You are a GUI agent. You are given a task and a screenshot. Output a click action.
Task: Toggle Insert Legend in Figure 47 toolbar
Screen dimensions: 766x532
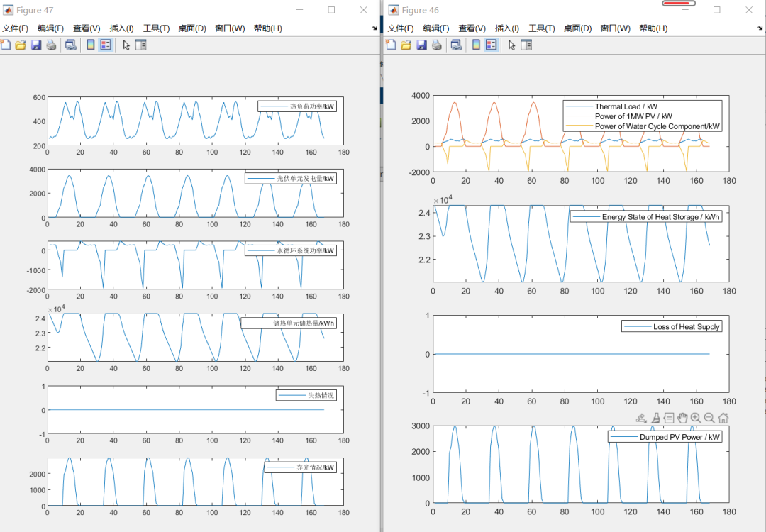tap(106, 45)
